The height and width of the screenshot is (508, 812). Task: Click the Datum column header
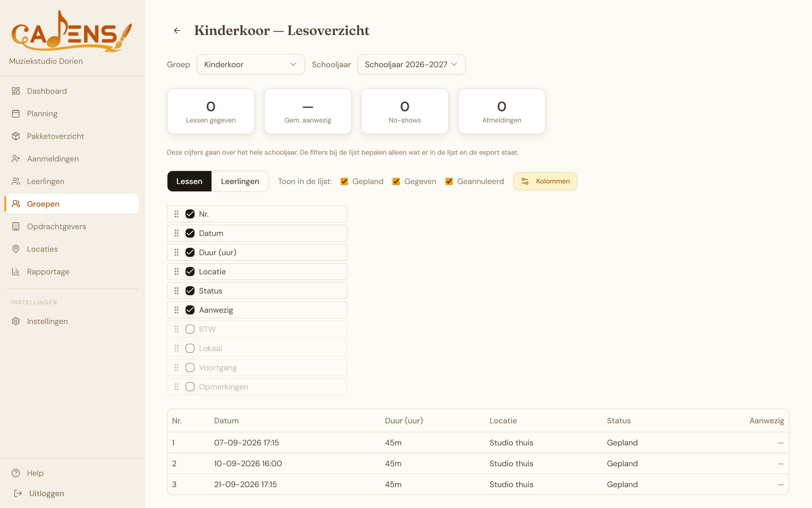point(226,421)
